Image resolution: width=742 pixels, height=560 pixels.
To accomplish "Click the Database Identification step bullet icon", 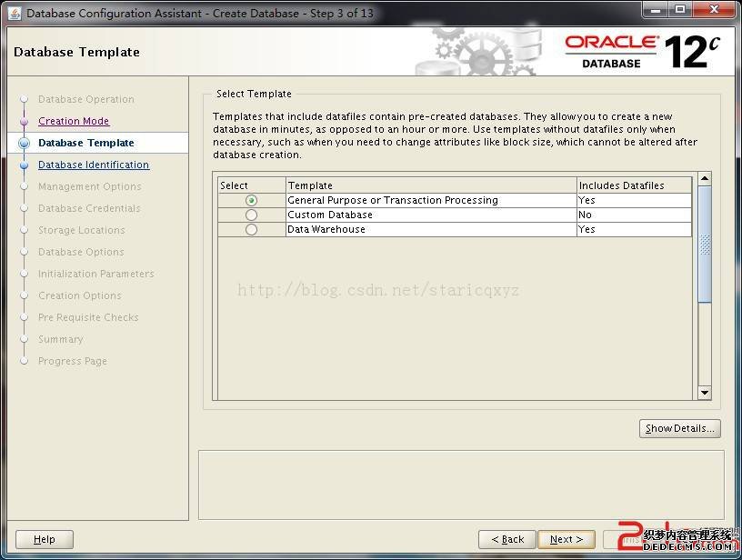I will click(24, 165).
